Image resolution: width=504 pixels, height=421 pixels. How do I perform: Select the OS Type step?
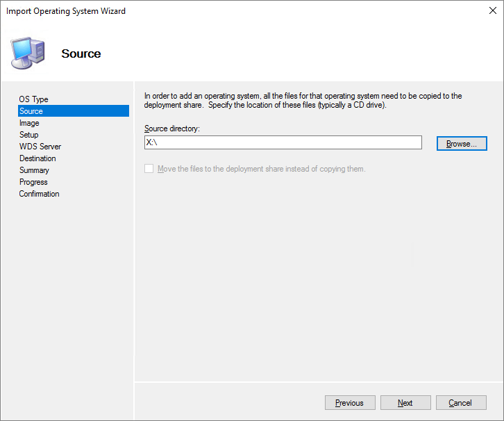34,99
